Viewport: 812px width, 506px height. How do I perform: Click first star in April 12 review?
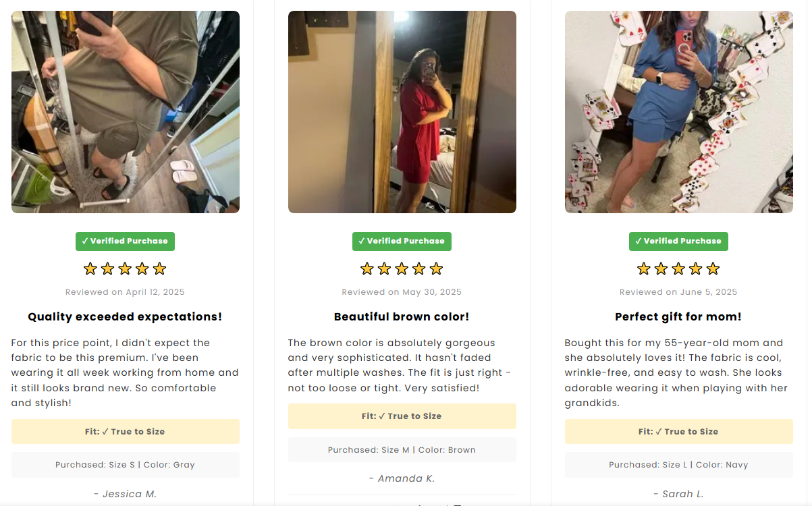pyautogui.click(x=90, y=269)
